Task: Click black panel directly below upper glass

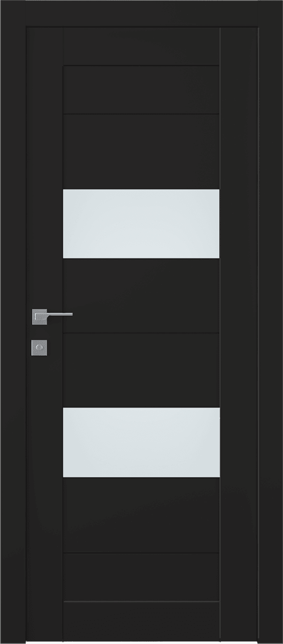Action: point(141,295)
